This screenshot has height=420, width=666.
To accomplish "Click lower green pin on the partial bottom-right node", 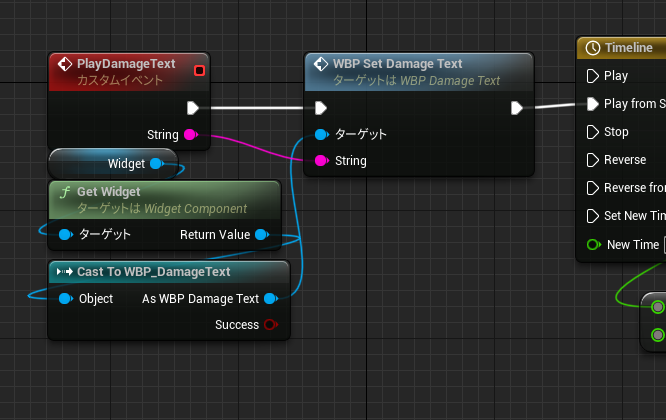I will 658,335.
